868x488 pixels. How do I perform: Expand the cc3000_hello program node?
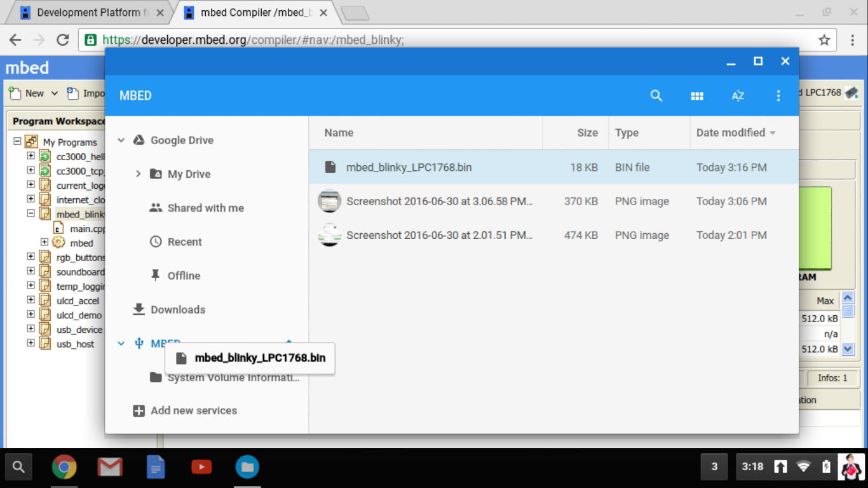click(x=31, y=156)
